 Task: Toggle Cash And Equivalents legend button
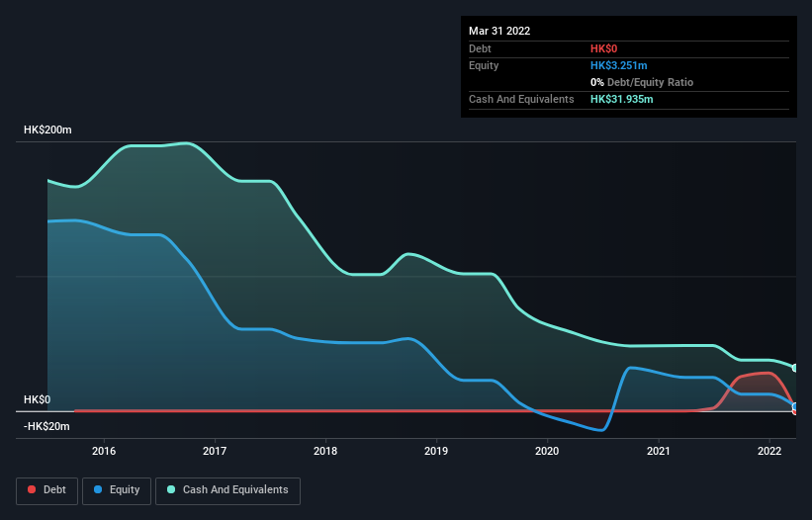click(227, 490)
